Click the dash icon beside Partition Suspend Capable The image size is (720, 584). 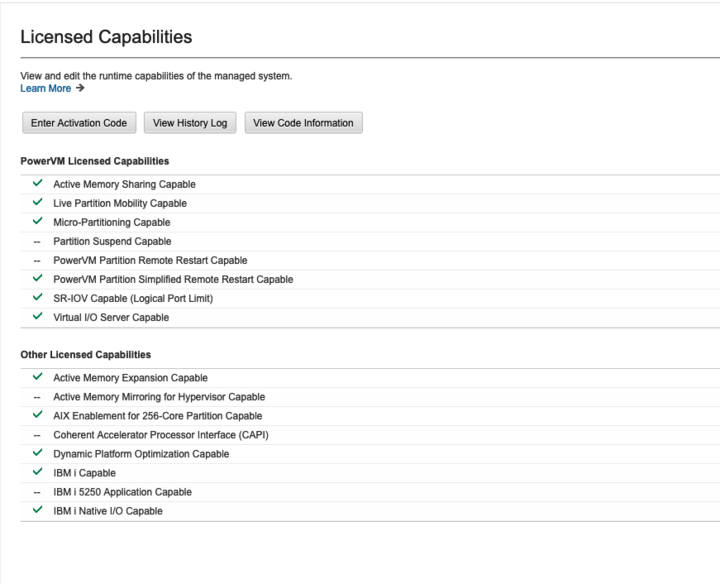(37, 241)
